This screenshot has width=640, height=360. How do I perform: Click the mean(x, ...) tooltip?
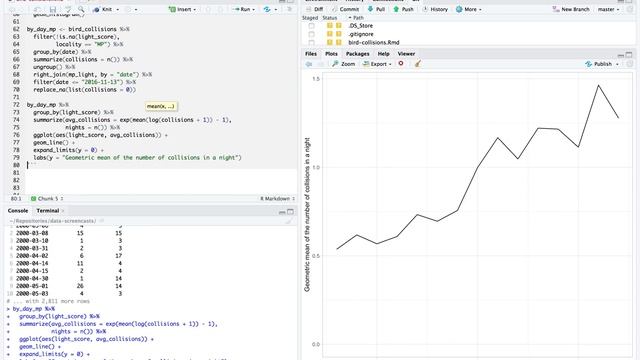pos(161,106)
